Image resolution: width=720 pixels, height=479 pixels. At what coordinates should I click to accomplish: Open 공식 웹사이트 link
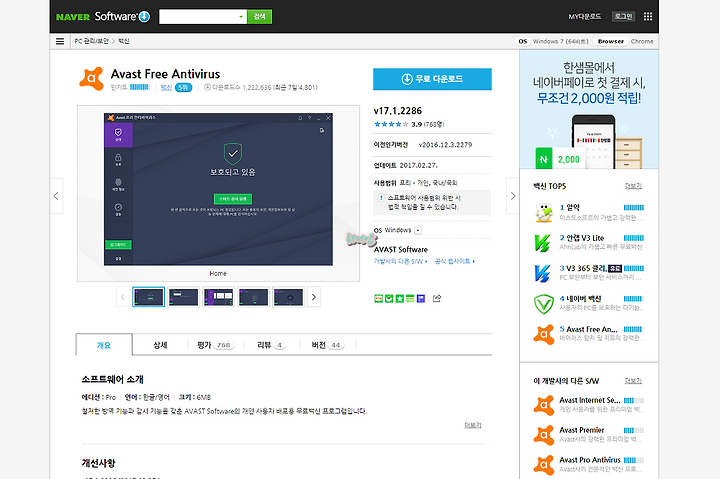click(455, 261)
